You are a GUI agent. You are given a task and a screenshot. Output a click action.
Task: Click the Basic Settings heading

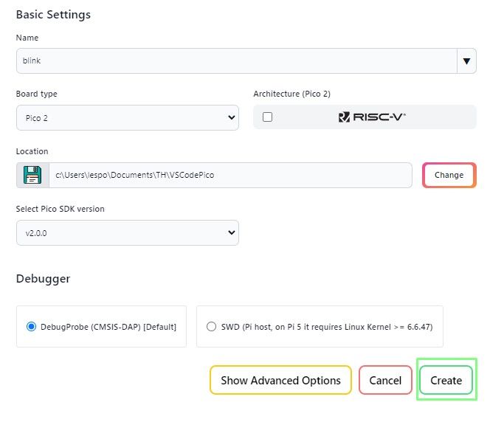point(53,14)
